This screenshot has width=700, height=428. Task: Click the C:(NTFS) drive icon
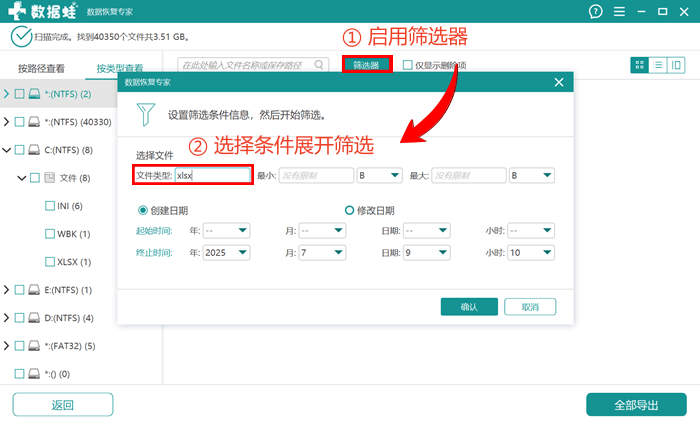pyautogui.click(x=34, y=150)
